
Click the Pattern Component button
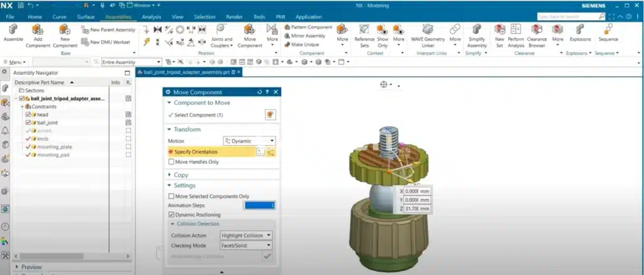[308, 27]
